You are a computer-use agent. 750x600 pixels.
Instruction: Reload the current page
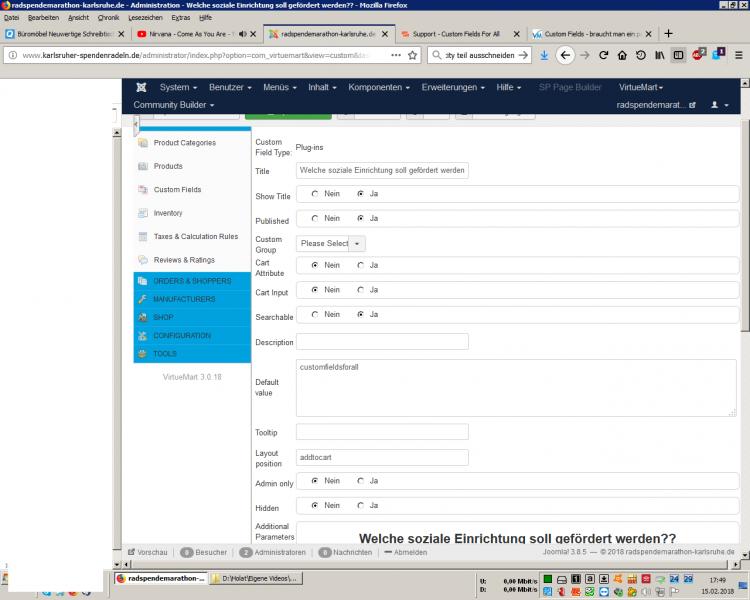pos(603,55)
